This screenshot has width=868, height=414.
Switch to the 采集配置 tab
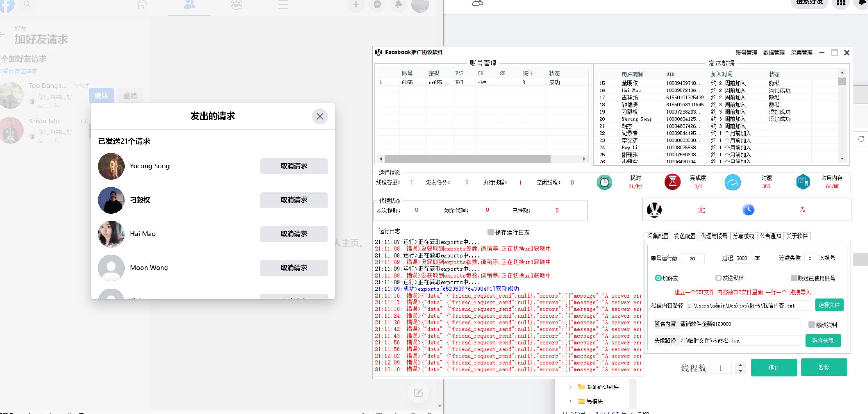click(x=657, y=236)
